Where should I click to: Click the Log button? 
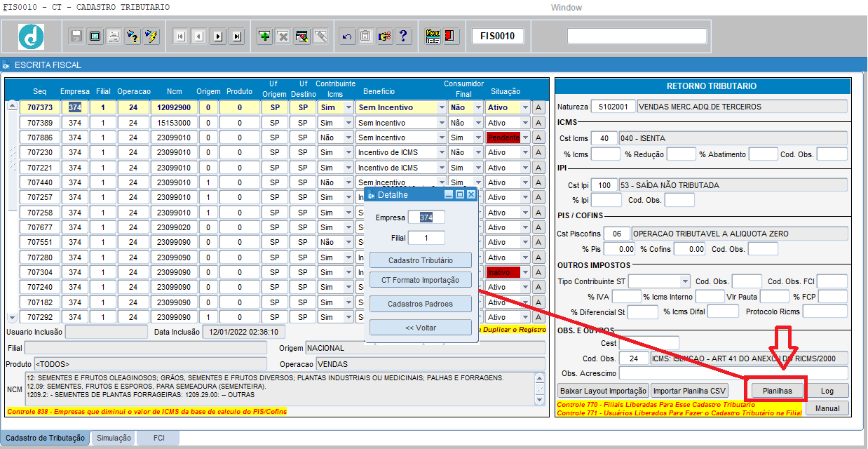tap(827, 391)
